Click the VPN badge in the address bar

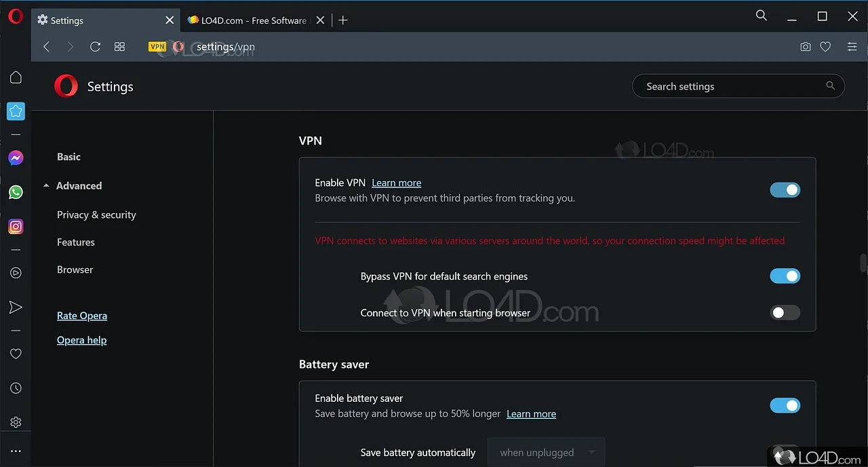pyautogui.click(x=157, y=46)
